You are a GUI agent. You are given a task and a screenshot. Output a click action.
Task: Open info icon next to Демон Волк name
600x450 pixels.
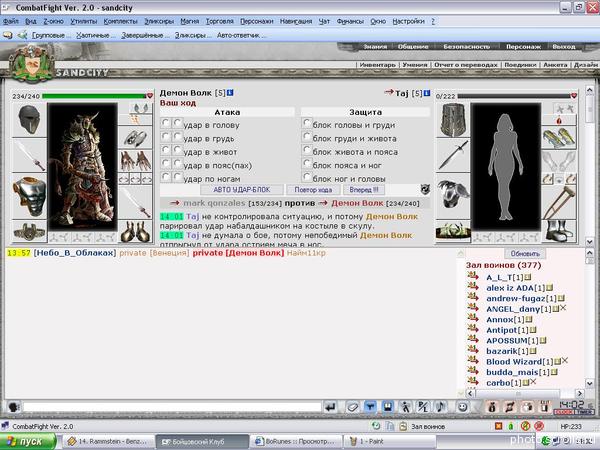(230, 93)
